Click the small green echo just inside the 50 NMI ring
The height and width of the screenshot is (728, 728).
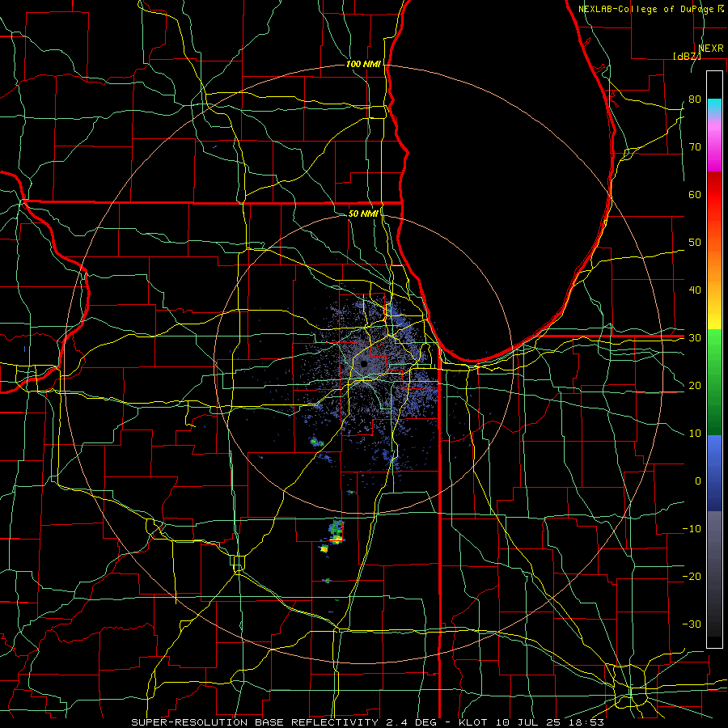click(x=351, y=492)
